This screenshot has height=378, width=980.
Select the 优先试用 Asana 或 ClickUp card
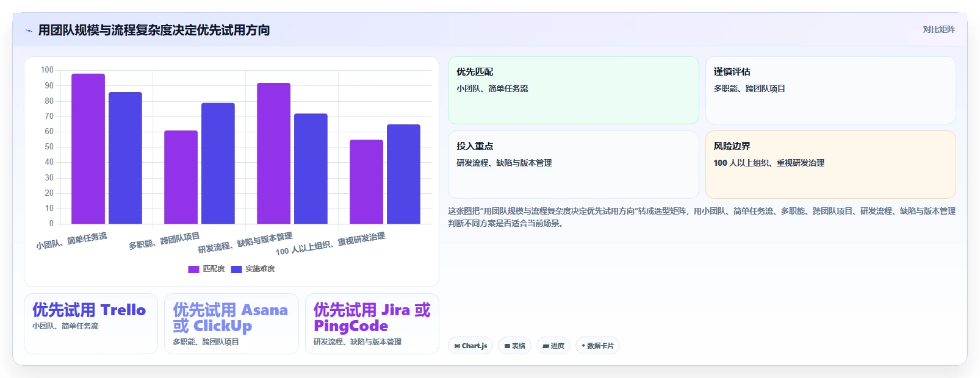click(231, 324)
